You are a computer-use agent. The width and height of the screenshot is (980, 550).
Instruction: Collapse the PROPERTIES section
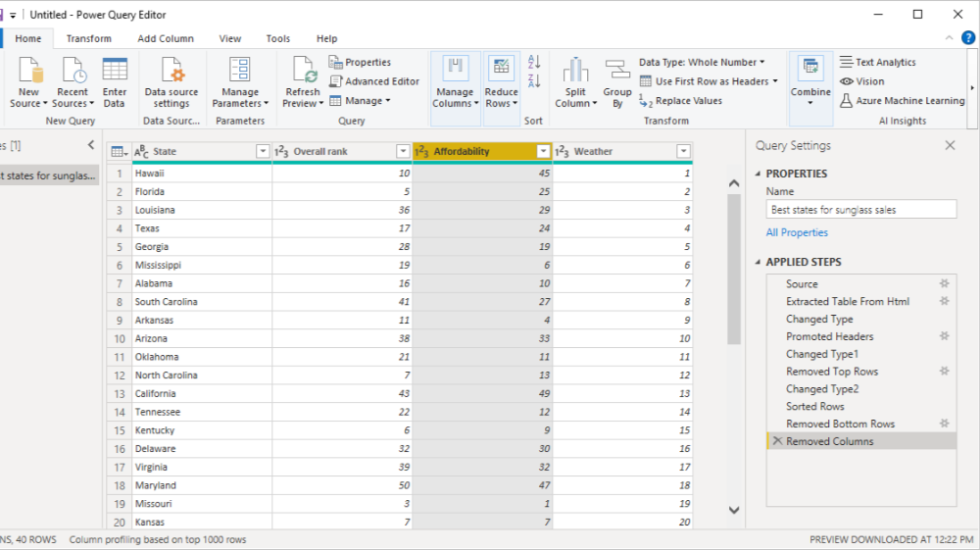[759, 174]
